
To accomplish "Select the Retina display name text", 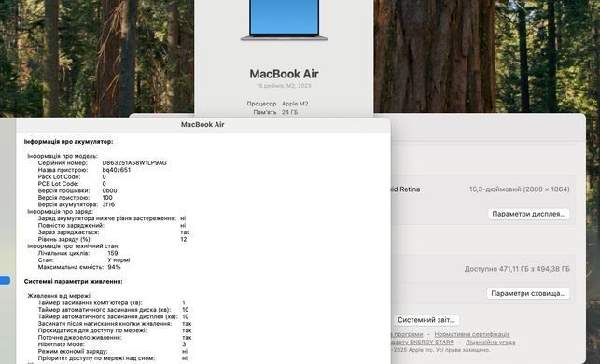I will (405, 189).
